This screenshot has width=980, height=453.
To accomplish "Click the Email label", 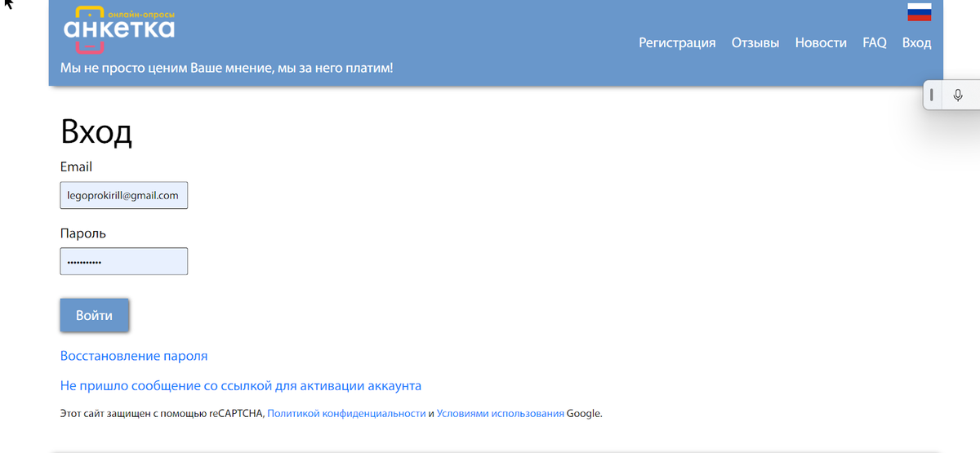I will point(76,167).
